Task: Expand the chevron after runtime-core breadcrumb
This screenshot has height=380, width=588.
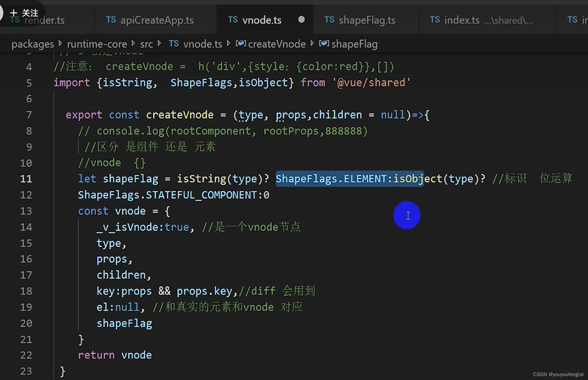Action: [134, 43]
